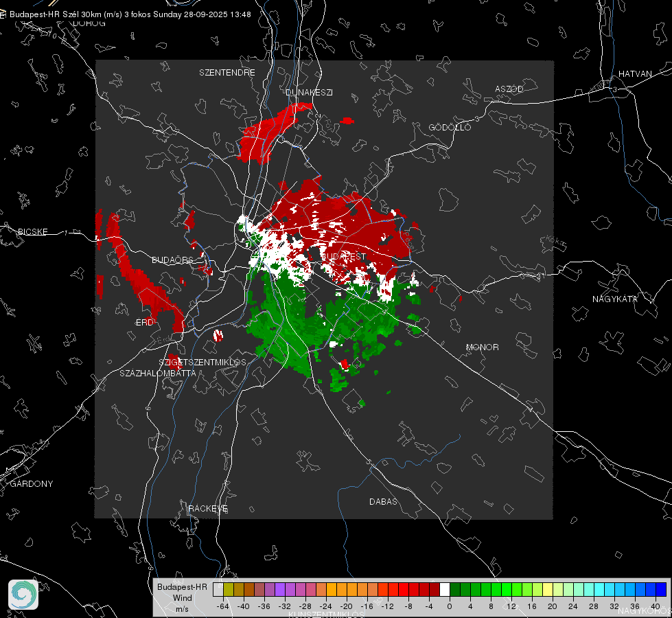Click the -28 value on the legend scale
This screenshot has width=672, height=618.
pos(305,606)
